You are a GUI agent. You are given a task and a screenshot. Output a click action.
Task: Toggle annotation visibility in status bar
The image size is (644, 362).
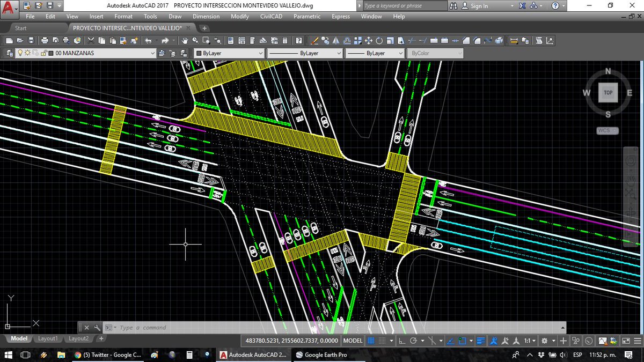click(x=493, y=341)
